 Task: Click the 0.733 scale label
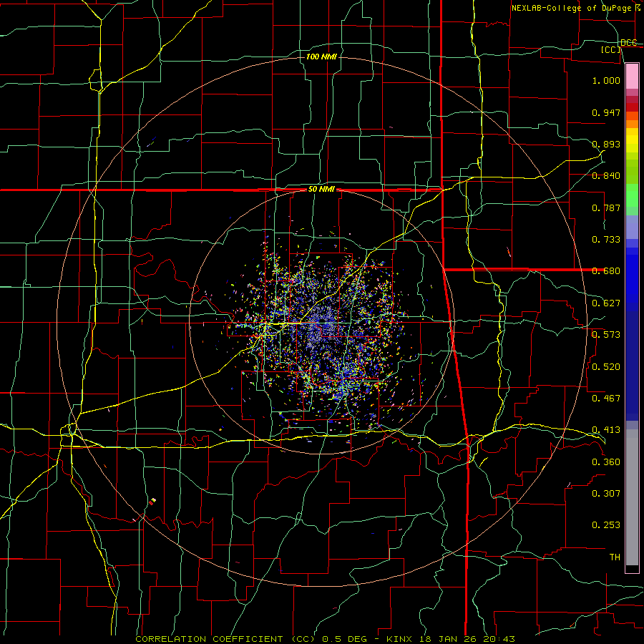(606, 240)
